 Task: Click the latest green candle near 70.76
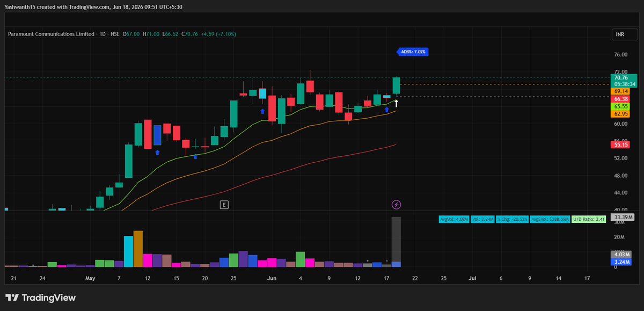397,85
